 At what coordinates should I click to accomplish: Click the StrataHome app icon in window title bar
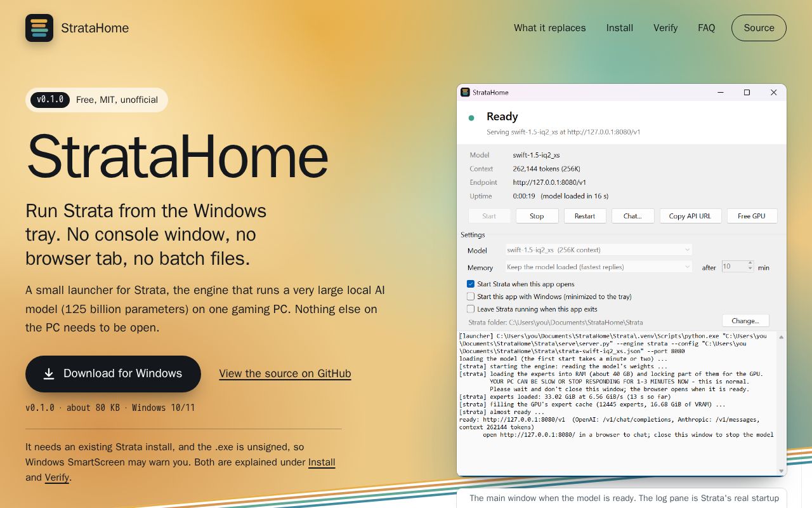(465, 92)
